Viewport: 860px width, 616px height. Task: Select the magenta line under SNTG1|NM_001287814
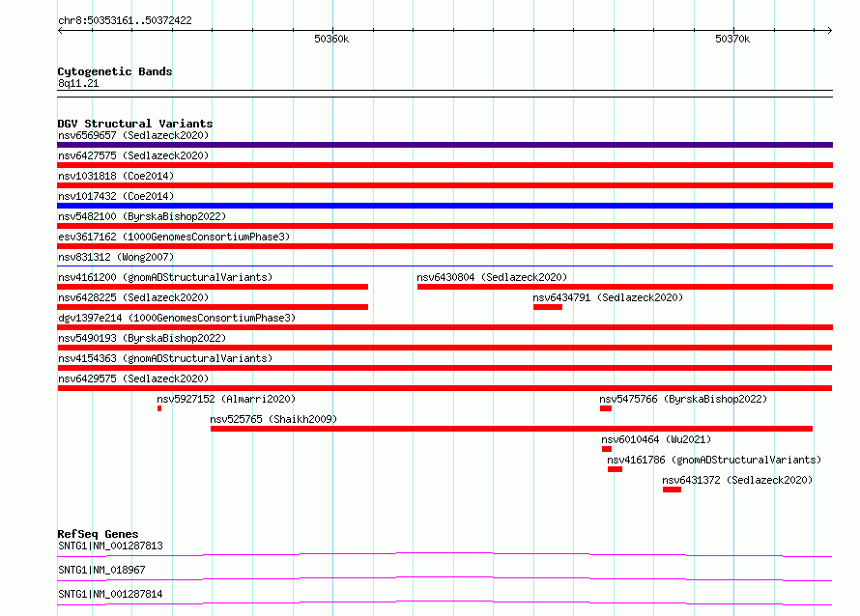[444, 603]
